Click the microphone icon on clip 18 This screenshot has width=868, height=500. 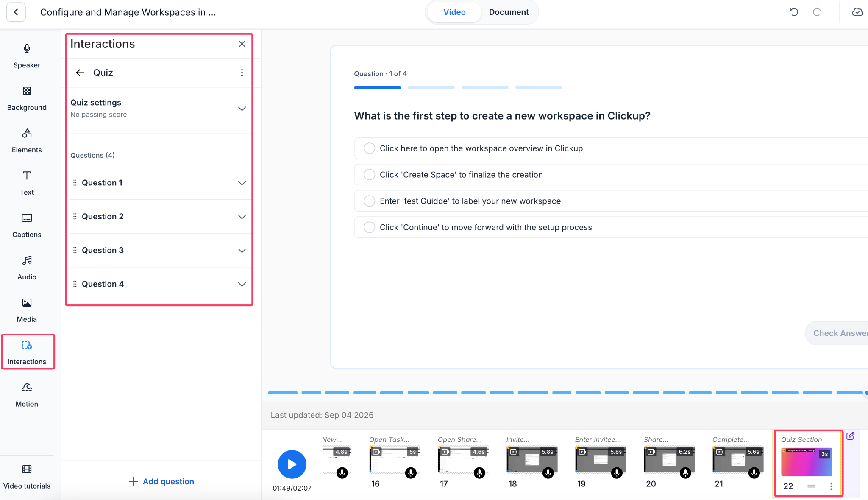coord(548,472)
